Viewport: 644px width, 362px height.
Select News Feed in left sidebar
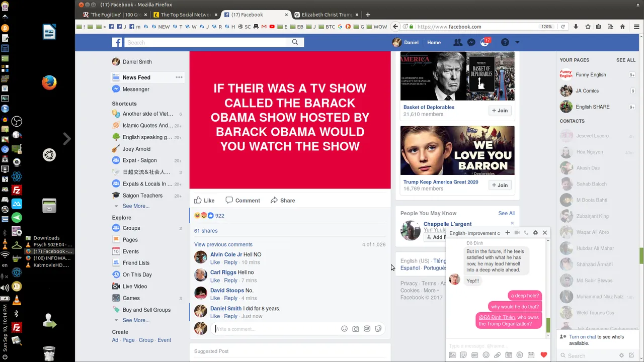point(136,77)
